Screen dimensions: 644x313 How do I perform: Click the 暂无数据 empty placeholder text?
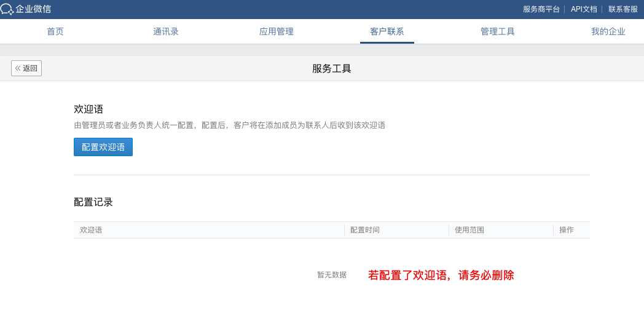point(332,275)
